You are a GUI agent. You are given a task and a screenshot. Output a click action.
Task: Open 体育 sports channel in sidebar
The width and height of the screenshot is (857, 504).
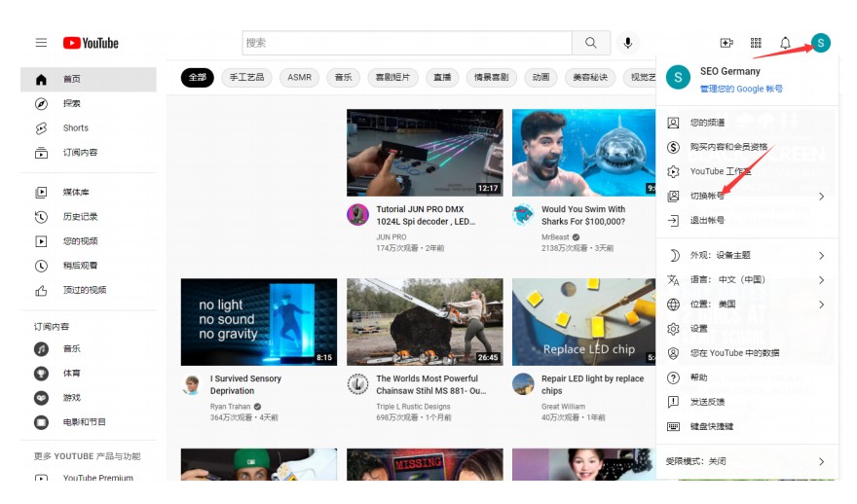point(89,373)
